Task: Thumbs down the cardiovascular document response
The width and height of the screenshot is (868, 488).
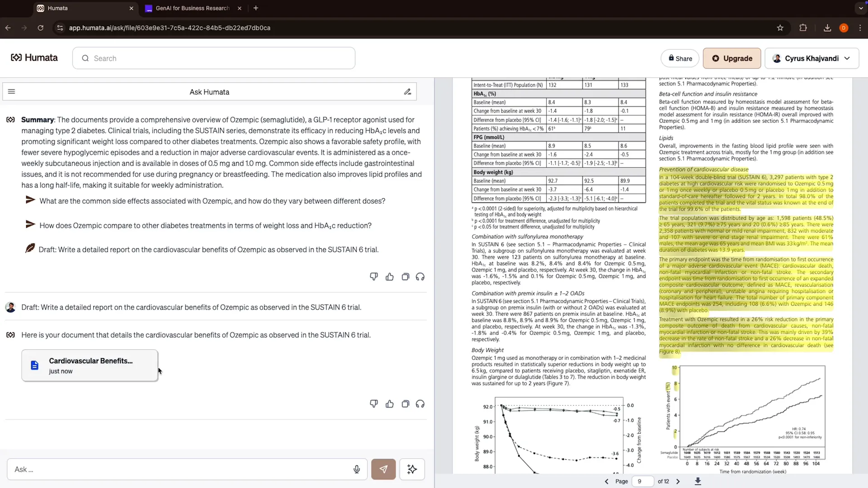Action: [374, 404]
